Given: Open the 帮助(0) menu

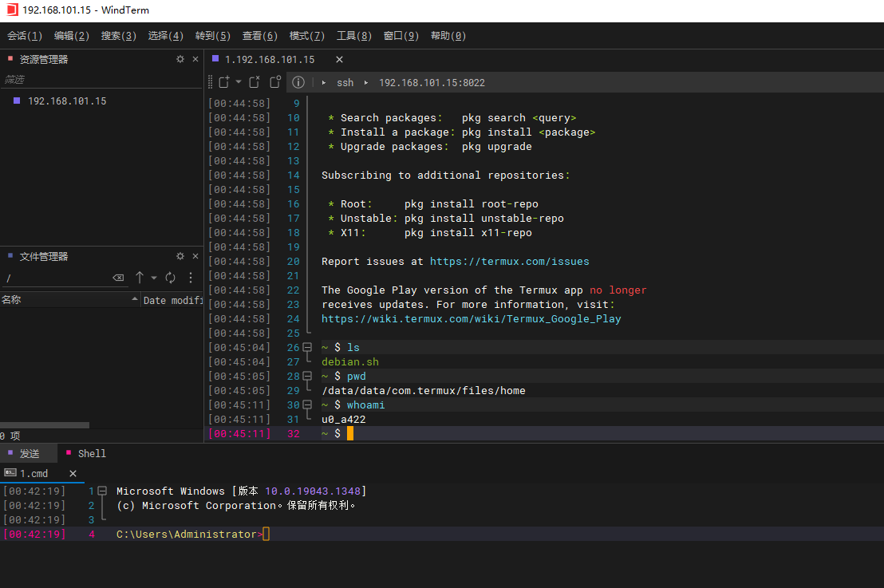Looking at the screenshot, I should (x=448, y=36).
